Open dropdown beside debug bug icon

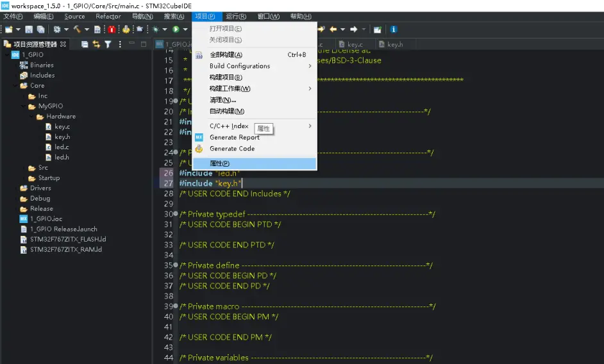[165, 29]
